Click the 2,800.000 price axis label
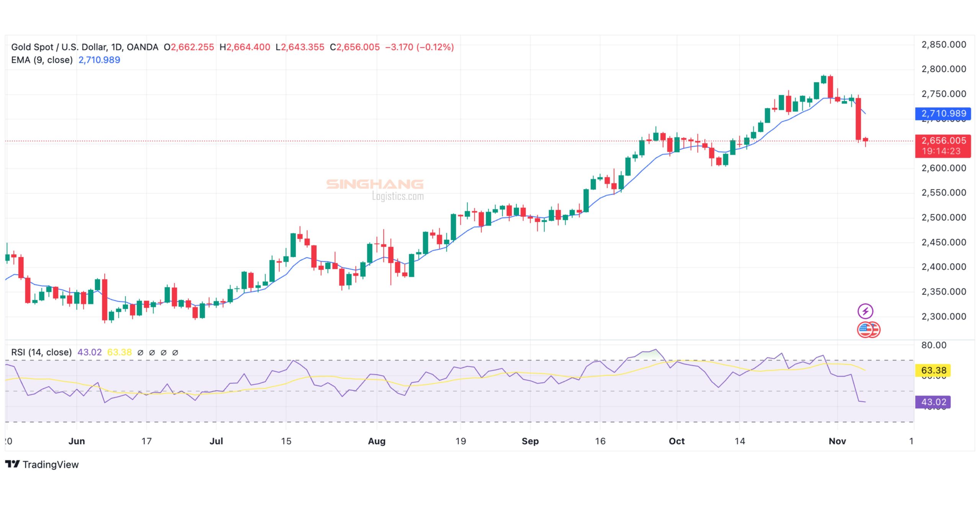 click(944, 69)
